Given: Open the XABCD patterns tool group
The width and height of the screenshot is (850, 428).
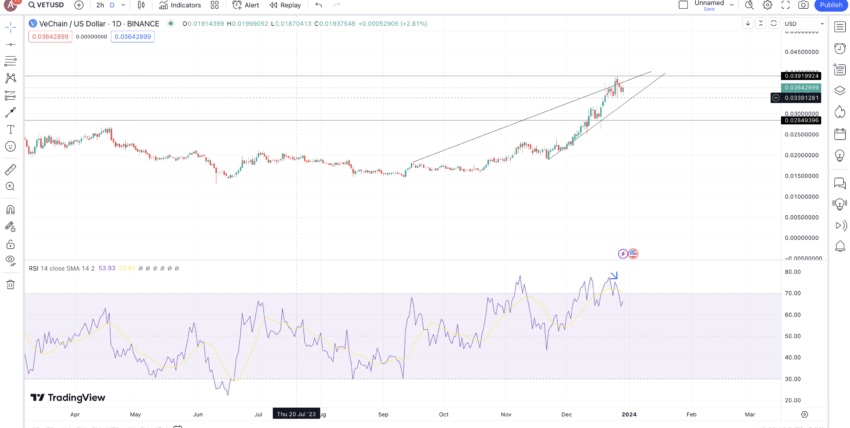Looking at the screenshot, I should [x=10, y=78].
